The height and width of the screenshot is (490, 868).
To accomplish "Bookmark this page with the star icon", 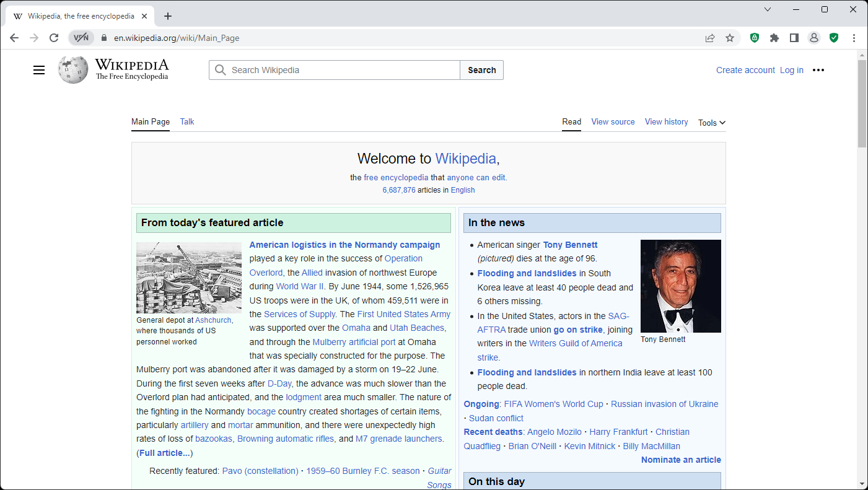I will click(730, 38).
